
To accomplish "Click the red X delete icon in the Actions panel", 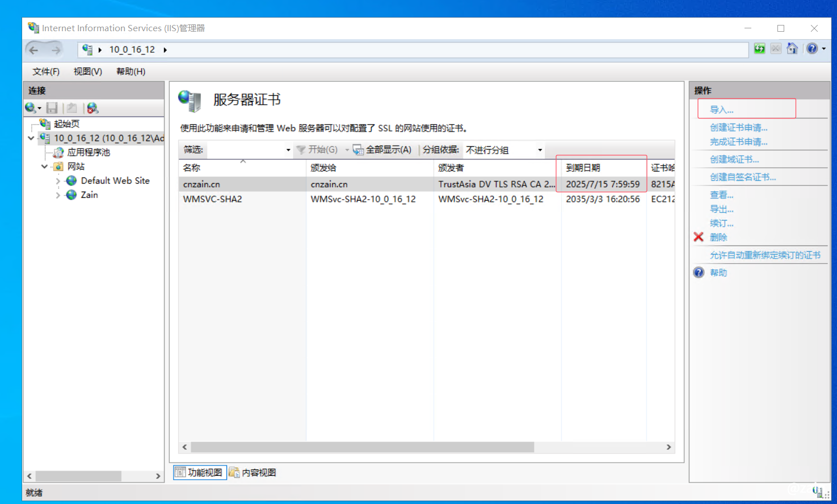I will [x=699, y=237].
